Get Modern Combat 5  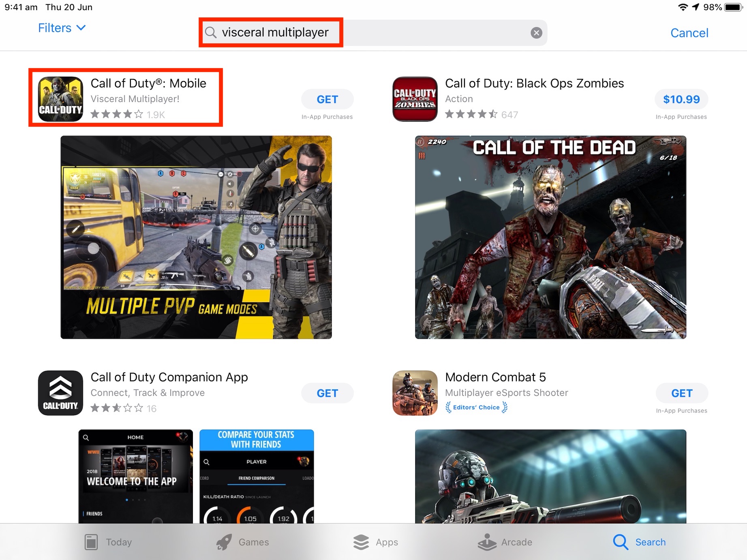682,393
